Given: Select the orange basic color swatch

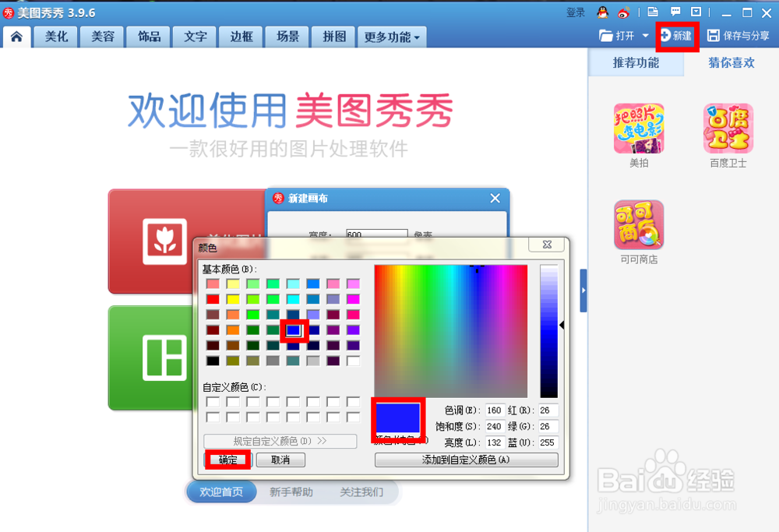Looking at the screenshot, I should (x=232, y=329).
